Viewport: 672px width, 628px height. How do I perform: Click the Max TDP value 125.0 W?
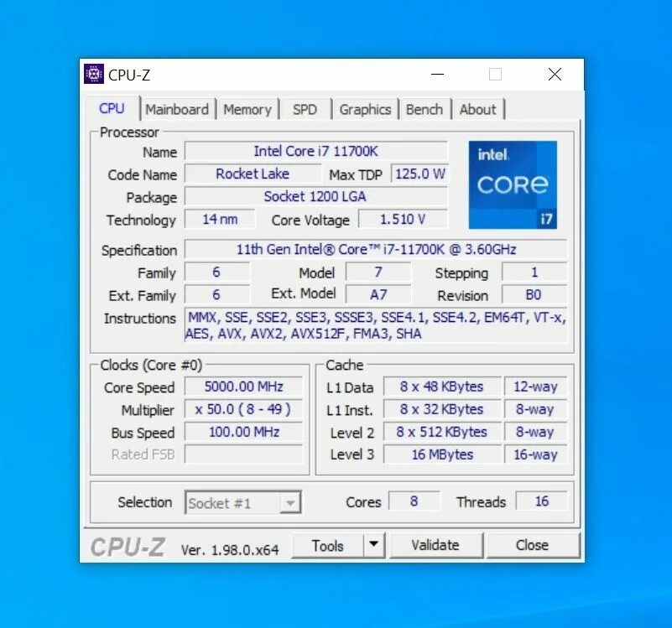[419, 174]
